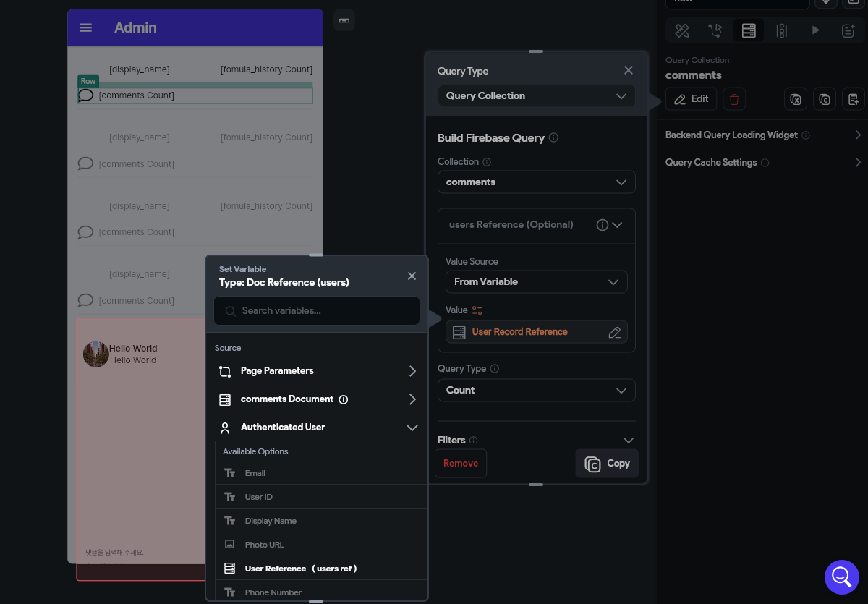The image size is (868, 604).
Task: Expand the Filters section chevron
Action: tap(628, 440)
